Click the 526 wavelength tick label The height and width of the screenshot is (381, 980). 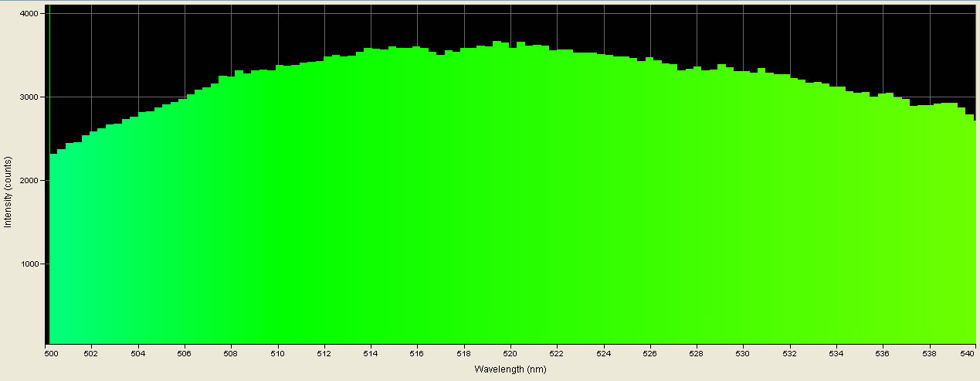coord(649,355)
